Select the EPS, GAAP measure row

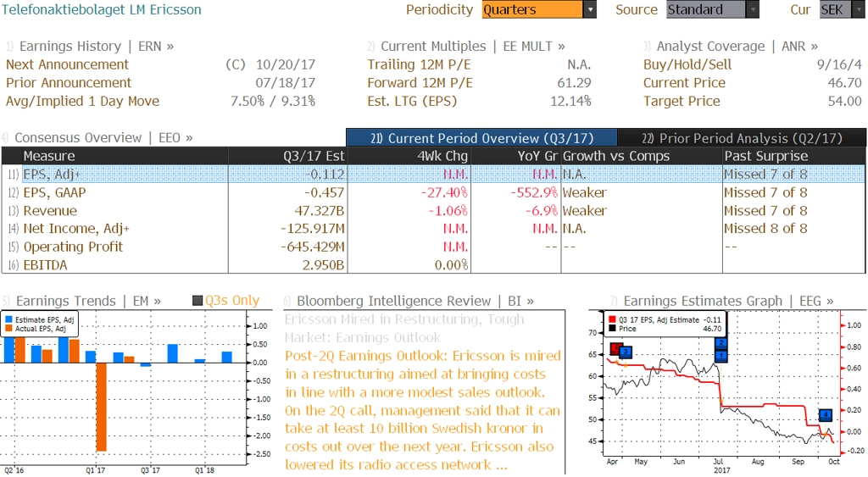pyautogui.click(x=433, y=192)
